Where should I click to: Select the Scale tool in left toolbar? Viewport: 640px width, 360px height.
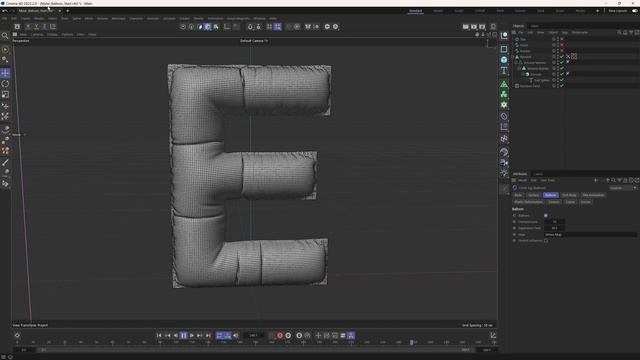5,94
